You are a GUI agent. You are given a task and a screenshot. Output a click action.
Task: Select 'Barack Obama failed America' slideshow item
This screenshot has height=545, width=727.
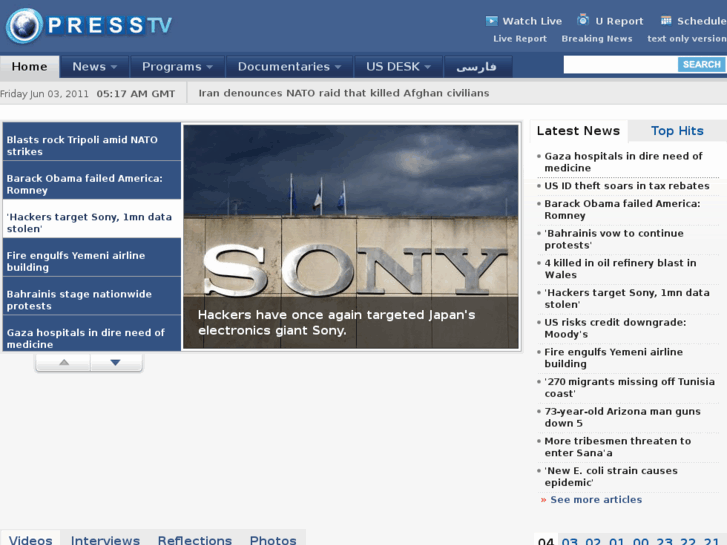tap(92, 180)
